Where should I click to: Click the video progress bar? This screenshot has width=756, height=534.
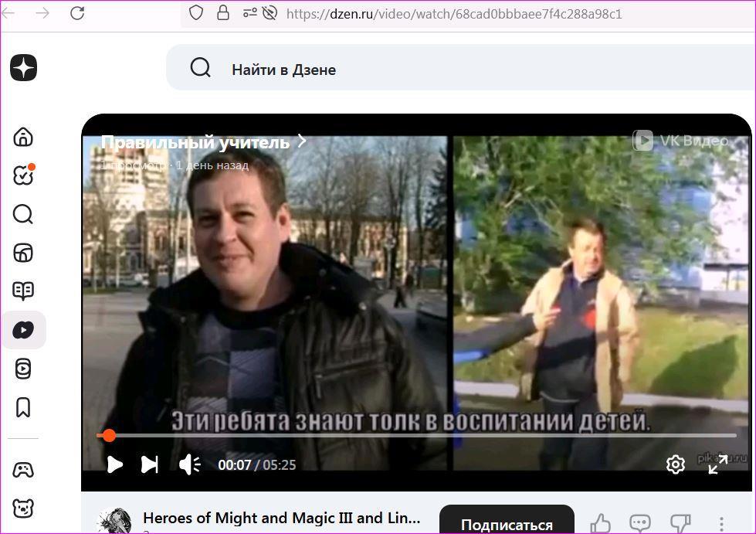[x=417, y=436]
